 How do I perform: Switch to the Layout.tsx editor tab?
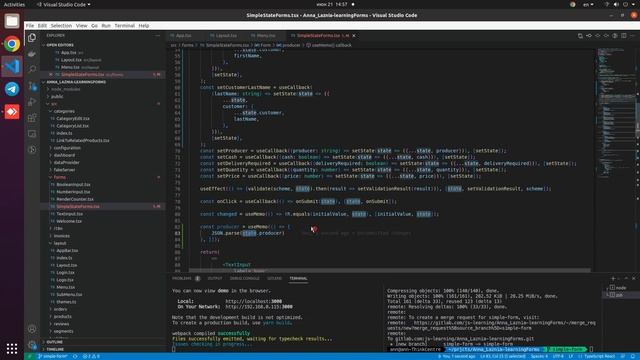226,36
